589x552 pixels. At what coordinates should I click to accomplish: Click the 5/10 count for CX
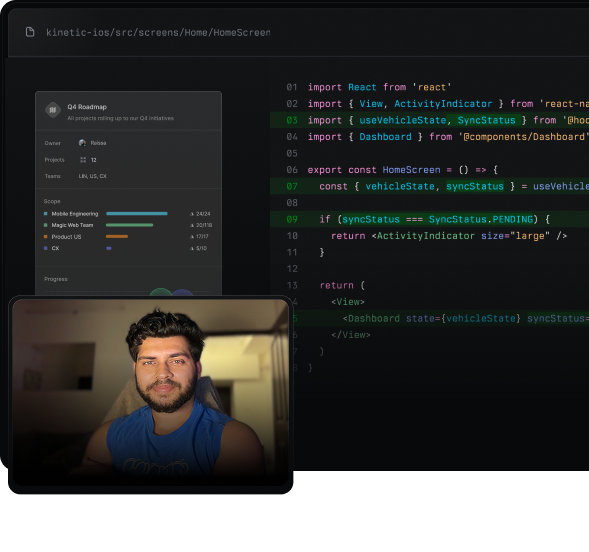201,248
